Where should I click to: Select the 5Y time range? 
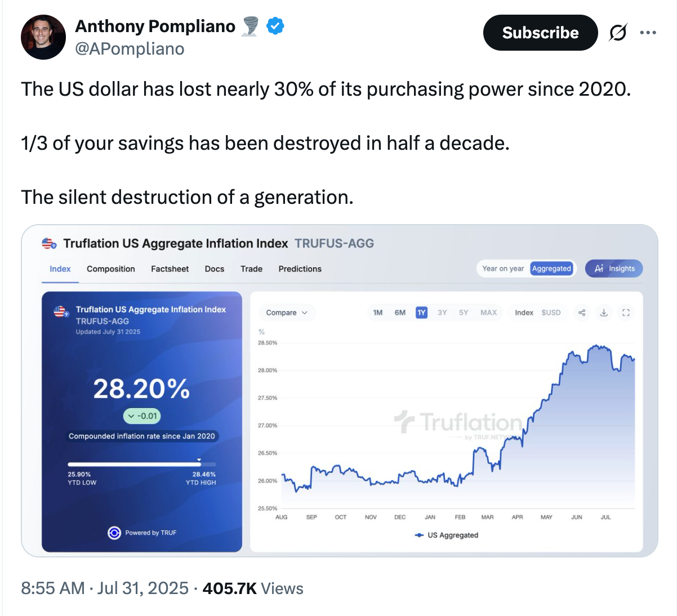[x=464, y=313]
